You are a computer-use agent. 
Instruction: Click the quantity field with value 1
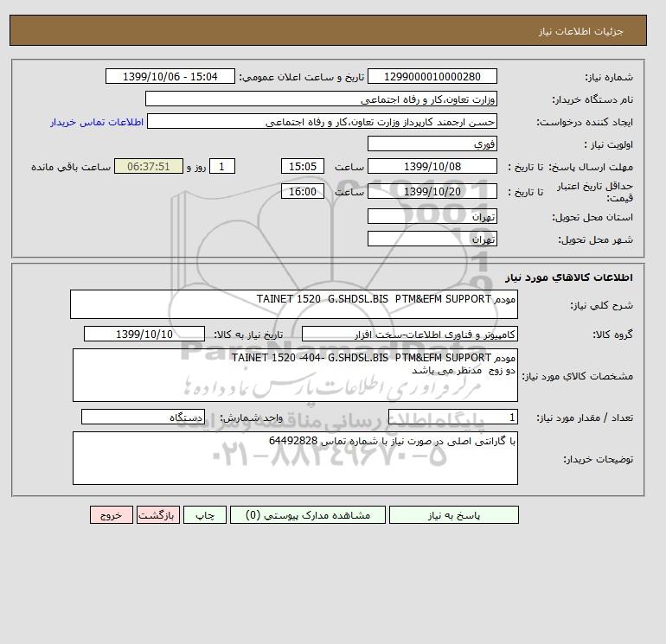tap(452, 417)
